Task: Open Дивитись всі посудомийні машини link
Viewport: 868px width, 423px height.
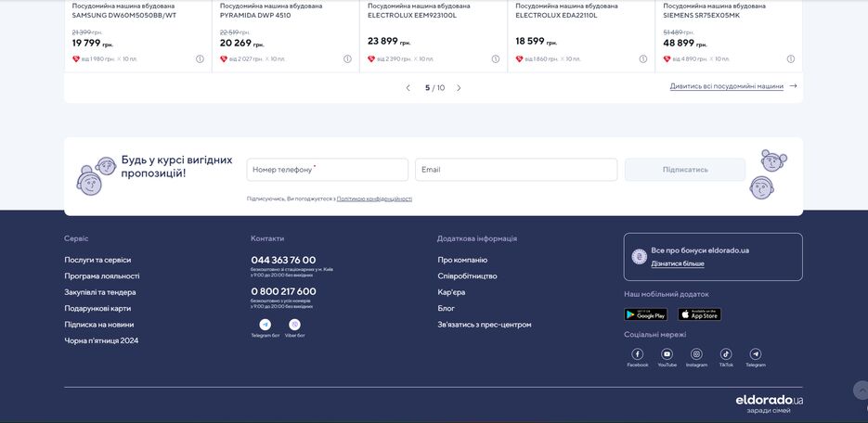Action: (726, 86)
